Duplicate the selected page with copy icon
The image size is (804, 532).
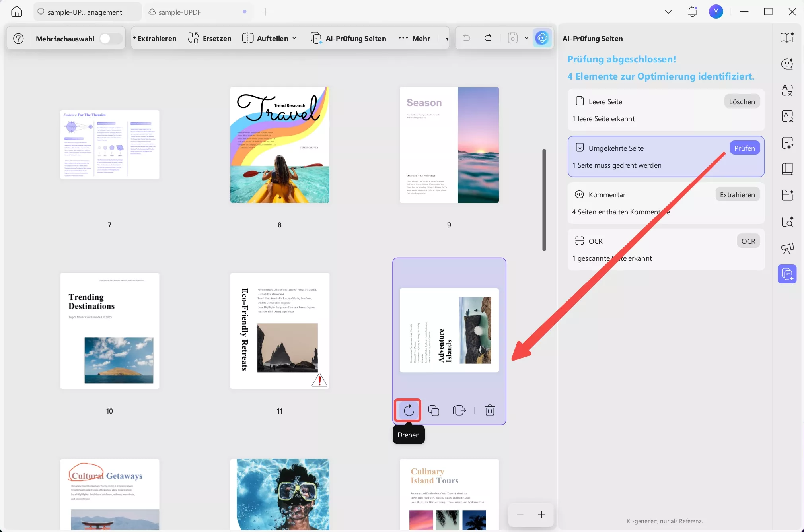pyautogui.click(x=433, y=411)
